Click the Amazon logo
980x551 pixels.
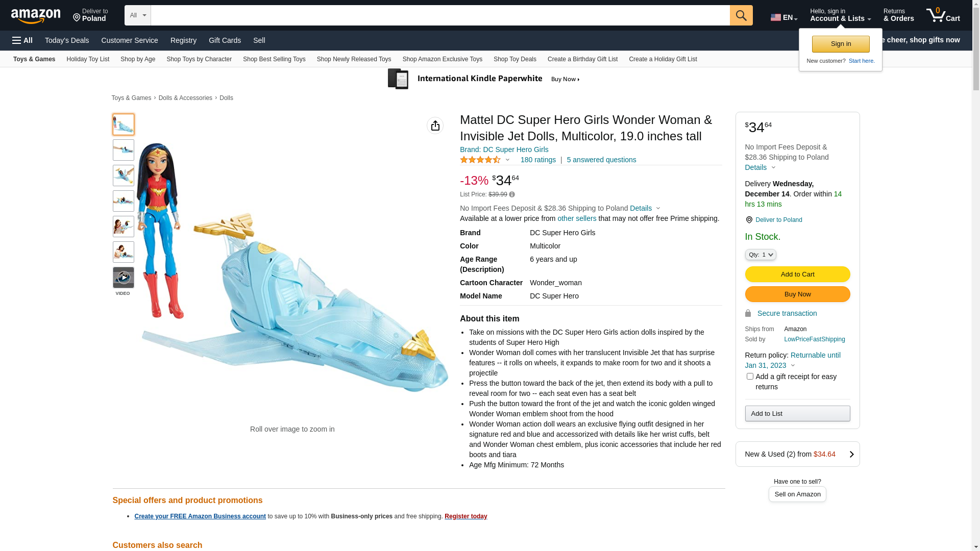coord(36,16)
